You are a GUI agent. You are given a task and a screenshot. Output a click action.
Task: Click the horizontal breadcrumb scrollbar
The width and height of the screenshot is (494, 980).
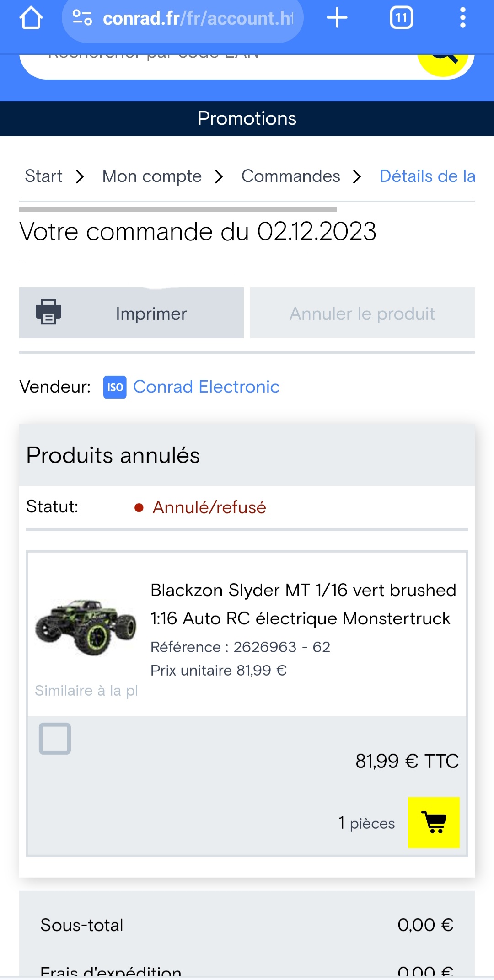pos(178,209)
